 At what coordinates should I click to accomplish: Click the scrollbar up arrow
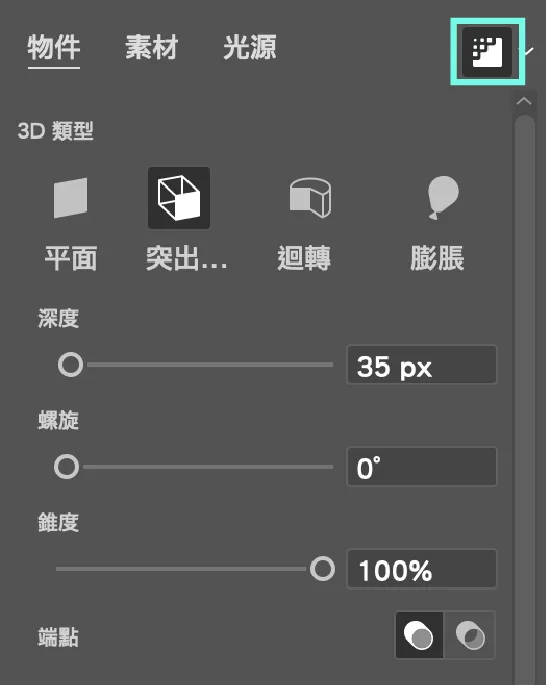pos(524,102)
